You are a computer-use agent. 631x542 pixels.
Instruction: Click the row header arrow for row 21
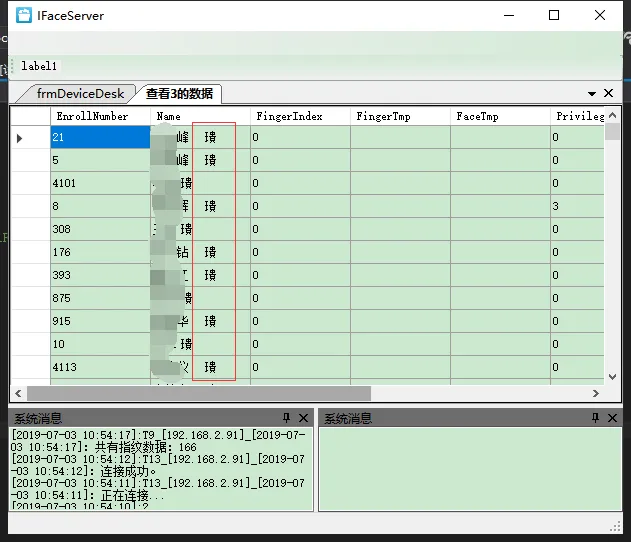click(x=20, y=137)
